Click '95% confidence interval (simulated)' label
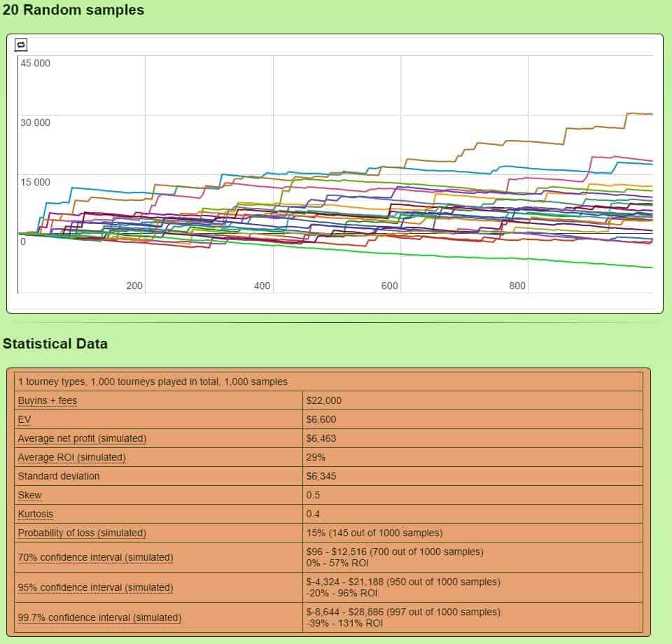This screenshot has width=672, height=644. coord(95,587)
